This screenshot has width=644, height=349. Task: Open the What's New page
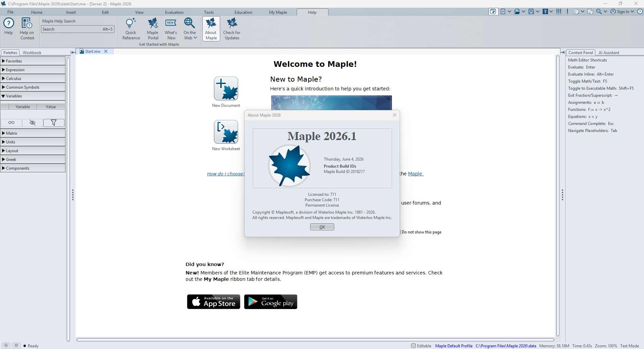(171, 29)
